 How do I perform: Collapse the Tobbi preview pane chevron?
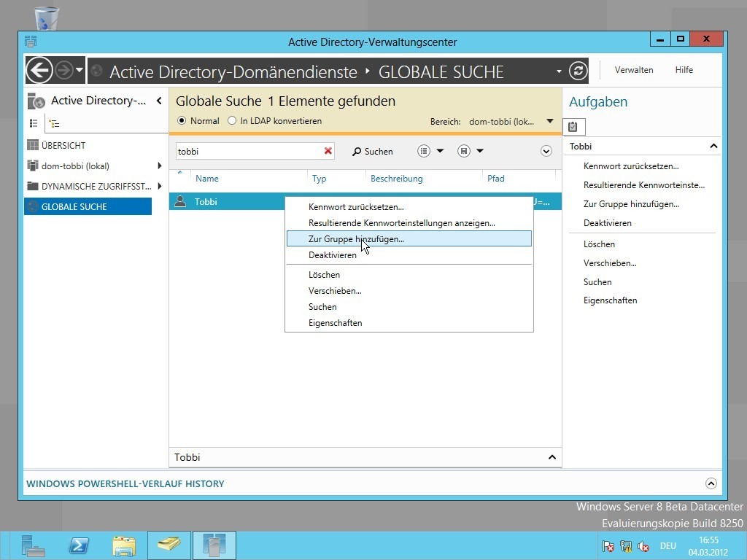click(551, 457)
